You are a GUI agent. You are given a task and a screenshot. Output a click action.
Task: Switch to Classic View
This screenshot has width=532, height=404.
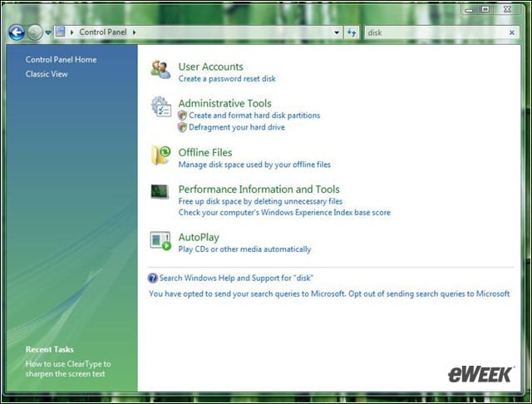tap(47, 74)
